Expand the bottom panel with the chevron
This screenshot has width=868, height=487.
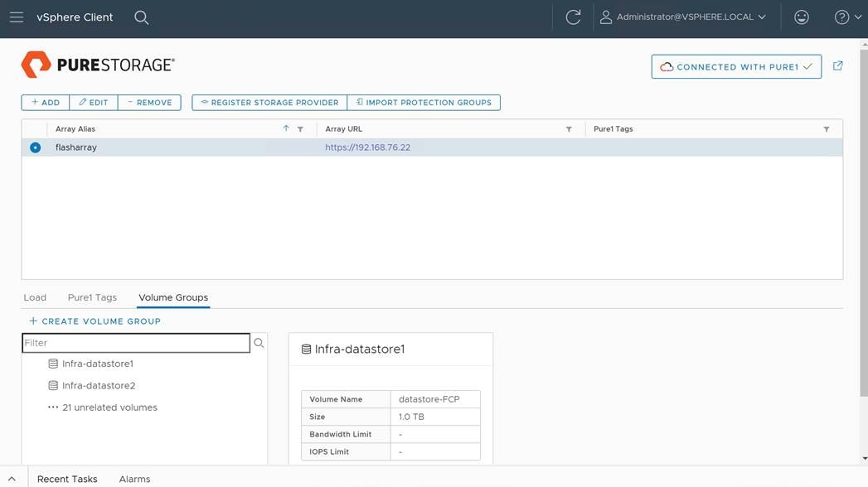(x=12, y=479)
